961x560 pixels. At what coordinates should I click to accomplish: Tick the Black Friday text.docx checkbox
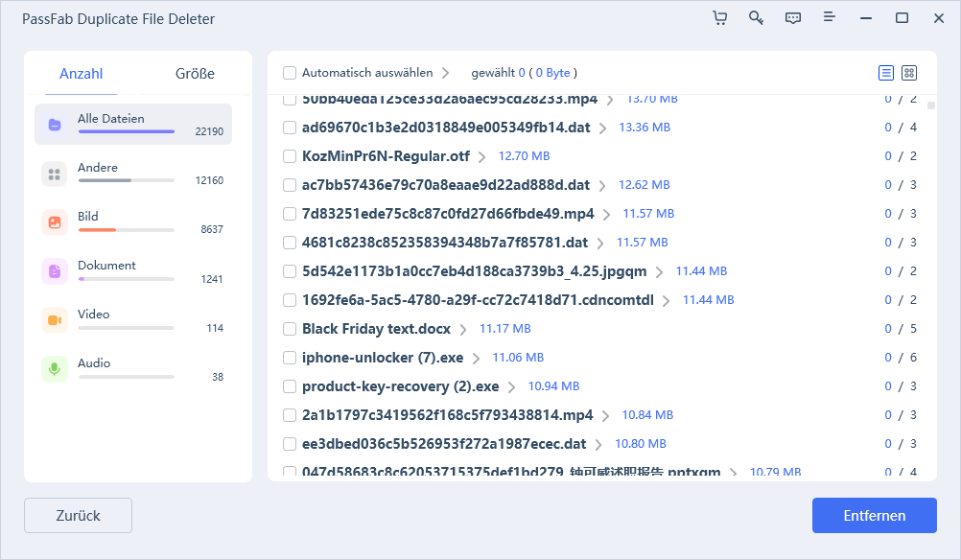click(x=290, y=329)
